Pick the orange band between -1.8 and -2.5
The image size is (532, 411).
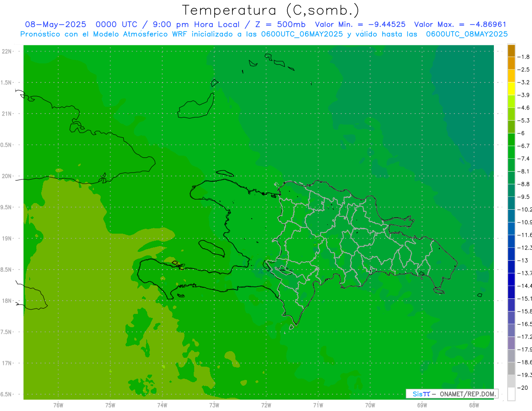point(511,63)
